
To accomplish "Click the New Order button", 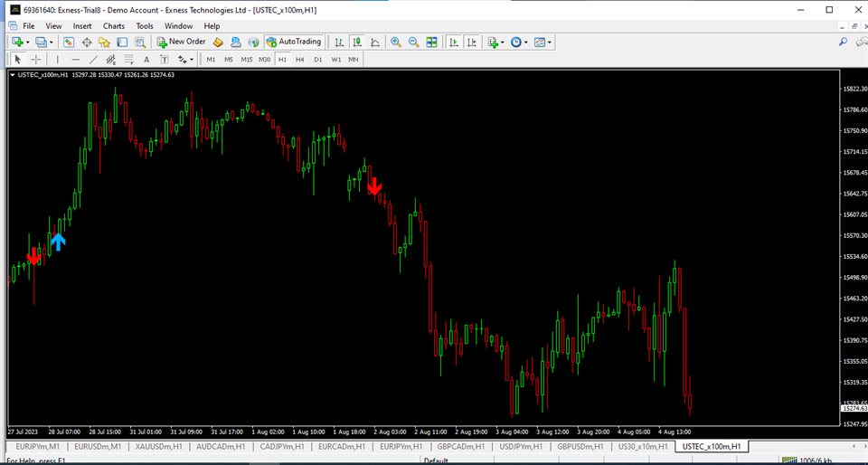I will (x=181, y=42).
